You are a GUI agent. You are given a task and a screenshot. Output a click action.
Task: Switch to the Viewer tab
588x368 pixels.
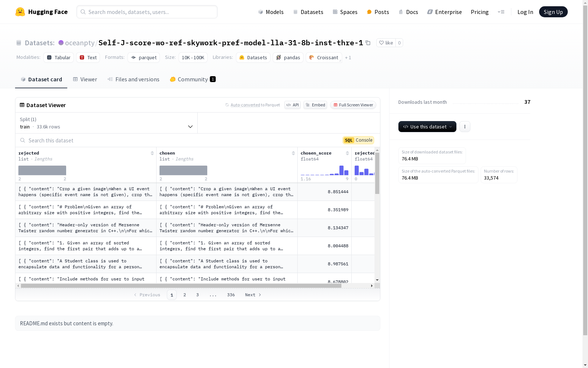click(85, 79)
